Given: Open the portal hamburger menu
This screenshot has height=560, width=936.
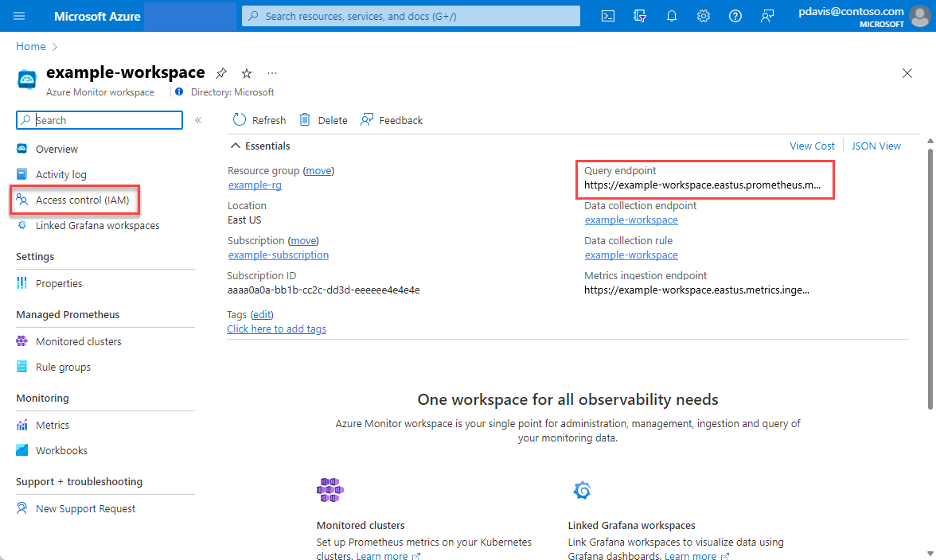Looking at the screenshot, I should 19,16.
